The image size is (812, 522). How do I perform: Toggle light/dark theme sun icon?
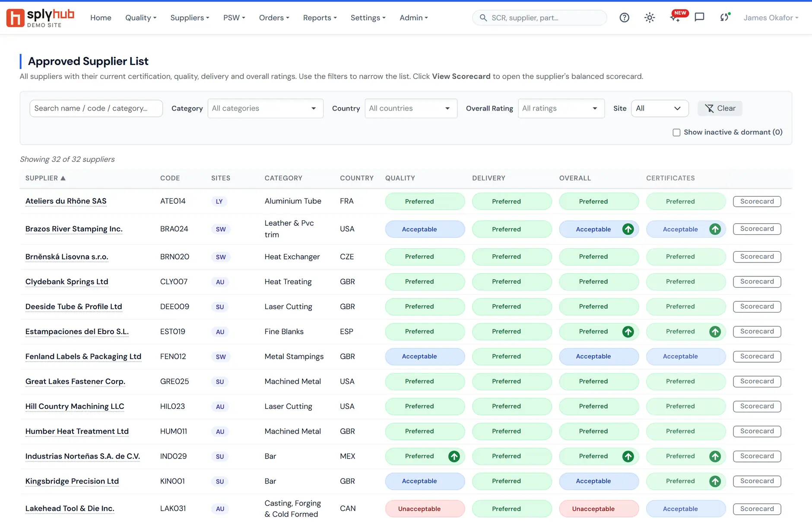[650, 18]
